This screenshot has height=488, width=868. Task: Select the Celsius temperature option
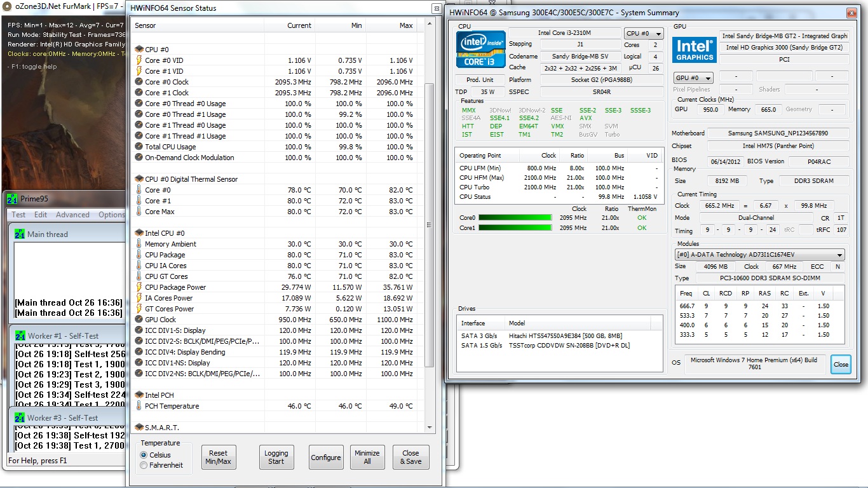144,455
